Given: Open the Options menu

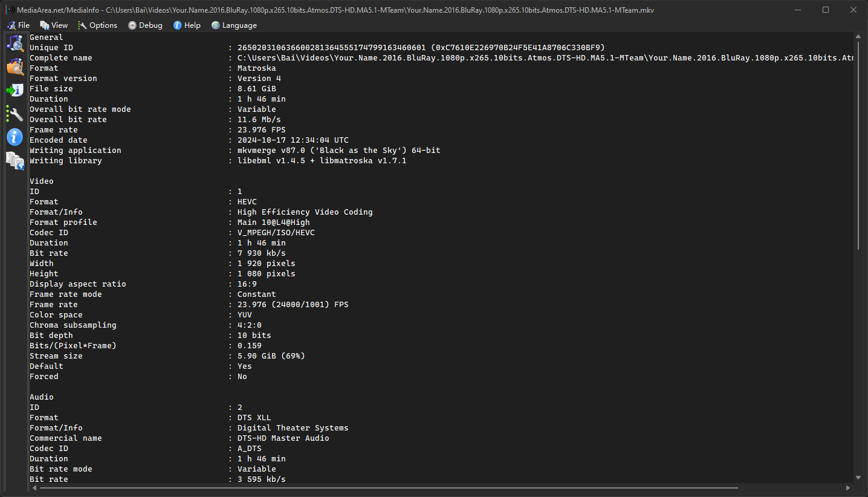Looking at the screenshot, I should click(x=97, y=25).
